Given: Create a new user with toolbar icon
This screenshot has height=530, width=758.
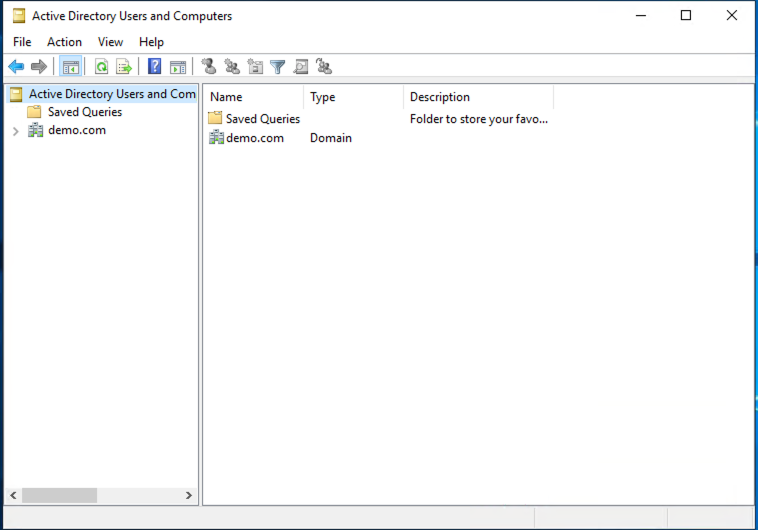Looking at the screenshot, I should pyautogui.click(x=209, y=66).
